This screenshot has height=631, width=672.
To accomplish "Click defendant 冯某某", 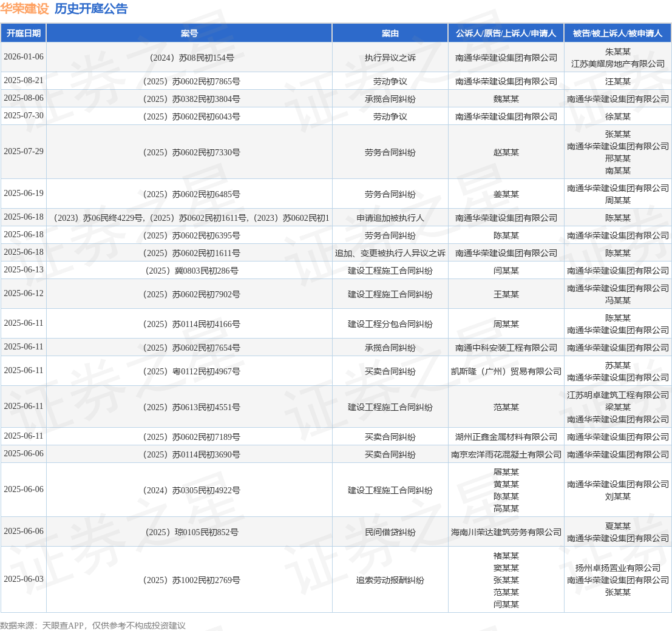I will click(x=617, y=300).
